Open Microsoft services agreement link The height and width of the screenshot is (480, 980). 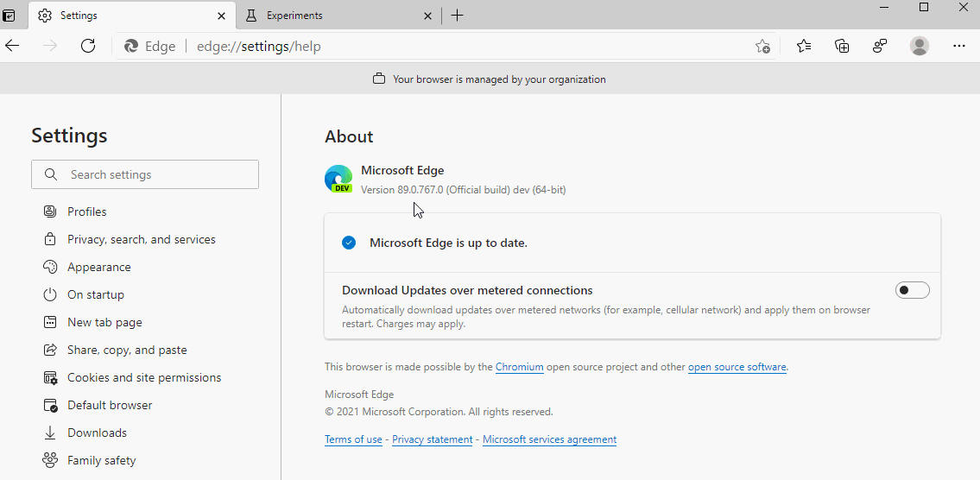pos(549,439)
